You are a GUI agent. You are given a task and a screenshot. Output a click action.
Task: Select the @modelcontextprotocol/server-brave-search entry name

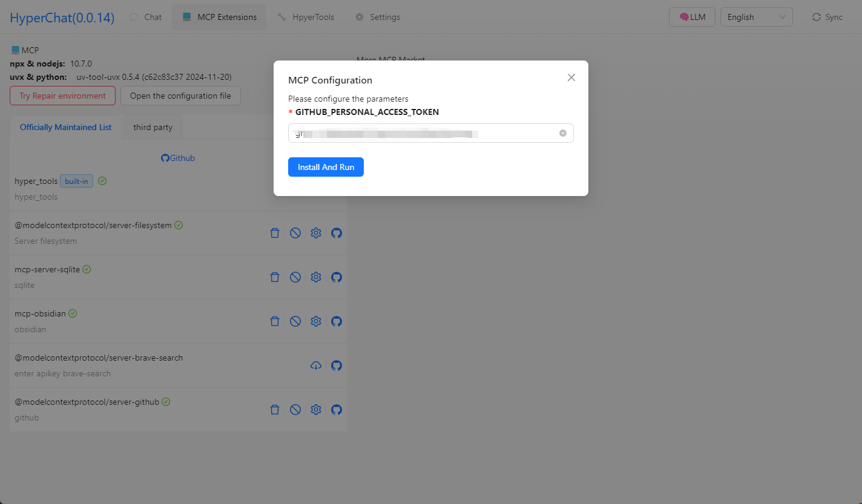tap(99, 358)
